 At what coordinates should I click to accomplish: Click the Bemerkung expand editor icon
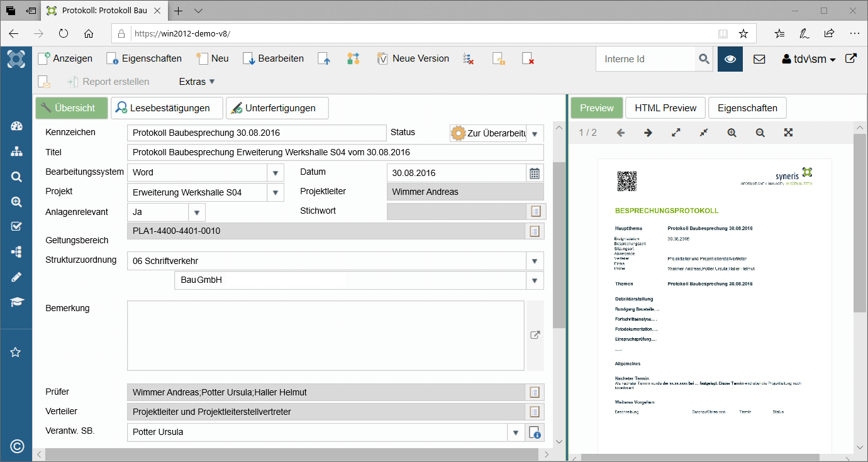(x=535, y=335)
